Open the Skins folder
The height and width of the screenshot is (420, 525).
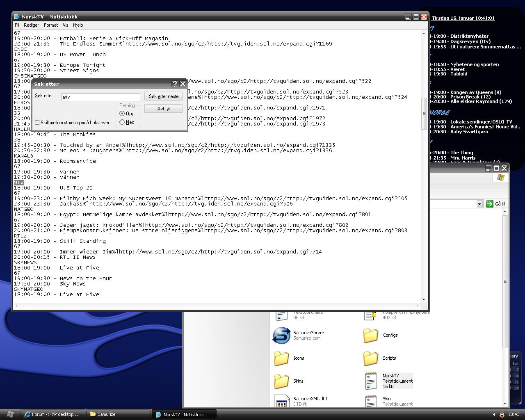tap(281, 381)
